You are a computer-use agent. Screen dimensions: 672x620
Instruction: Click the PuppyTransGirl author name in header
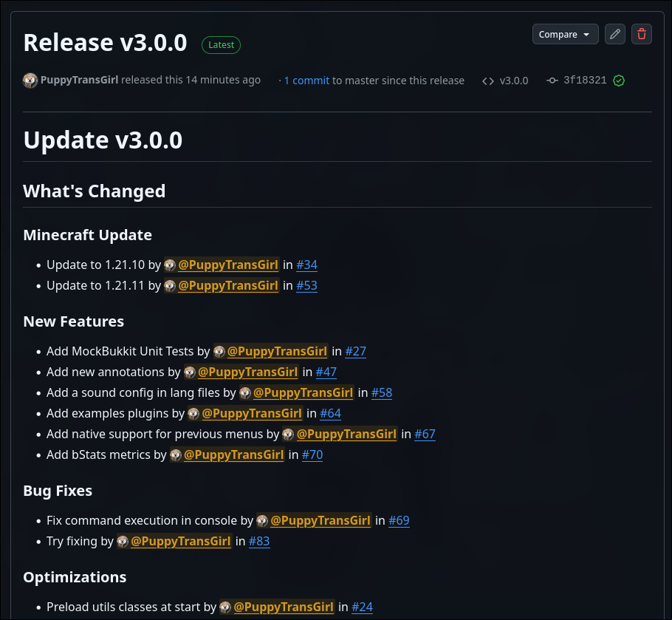[x=79, y=80]
